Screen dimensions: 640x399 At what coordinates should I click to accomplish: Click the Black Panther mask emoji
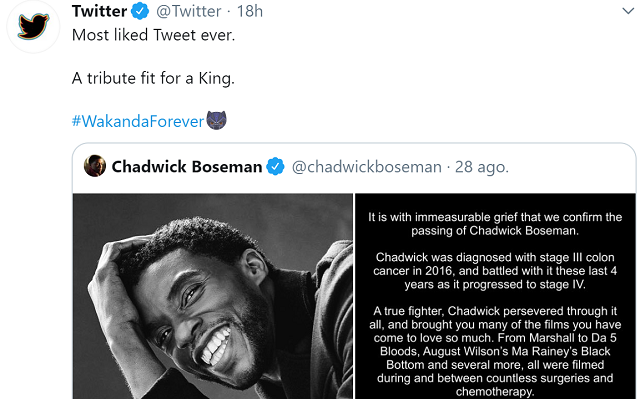point(216,120)
